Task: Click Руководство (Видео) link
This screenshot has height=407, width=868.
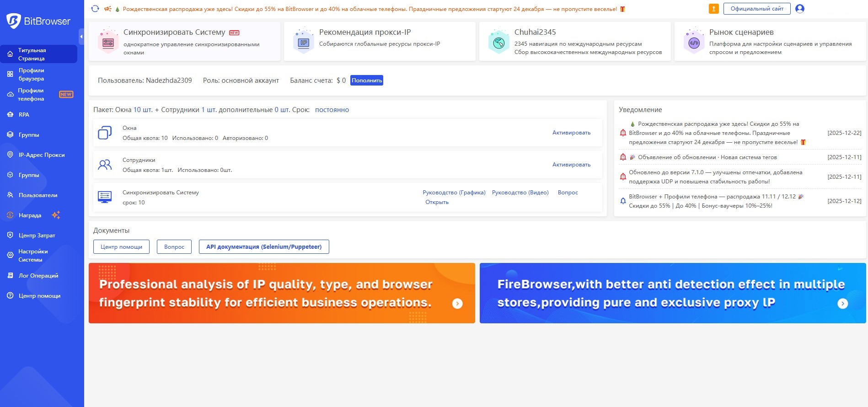Action: tap(520, 193)
